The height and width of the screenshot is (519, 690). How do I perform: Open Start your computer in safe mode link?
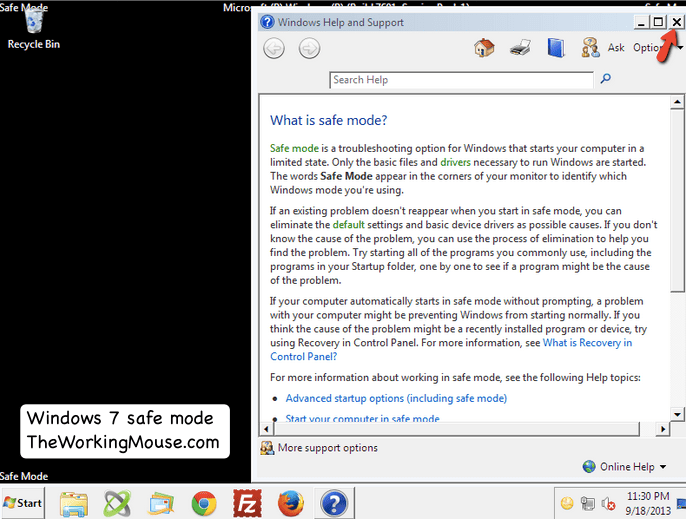(x=362, y=418)
